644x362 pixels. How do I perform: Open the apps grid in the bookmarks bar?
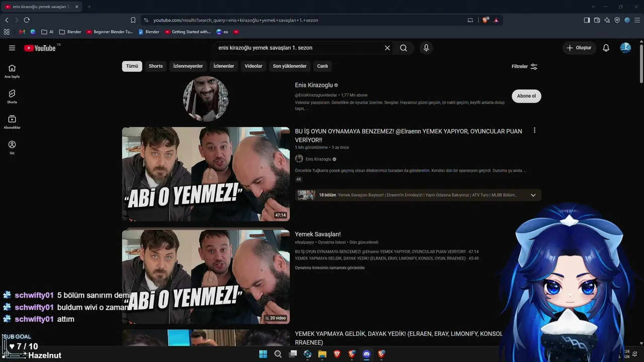[x=7, y=32]
